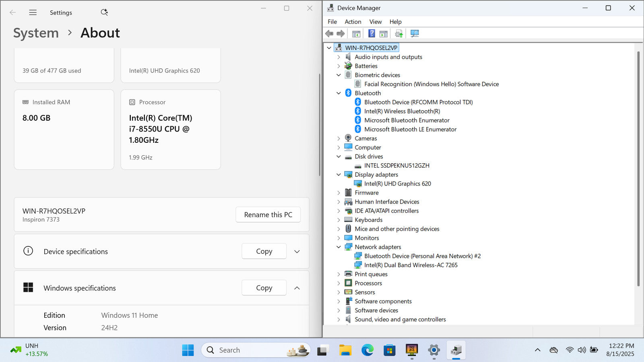This screenshot has height=362, width=644.
Task: Open Microsoft Store from taskbar
Action: click(x=389, y=350)
